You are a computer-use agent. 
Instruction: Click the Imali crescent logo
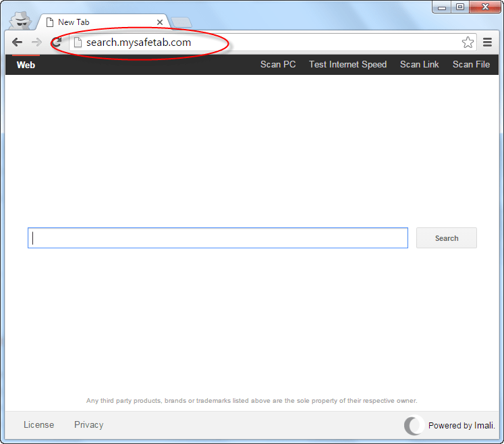pyautogui.click(x=413, y=425)
